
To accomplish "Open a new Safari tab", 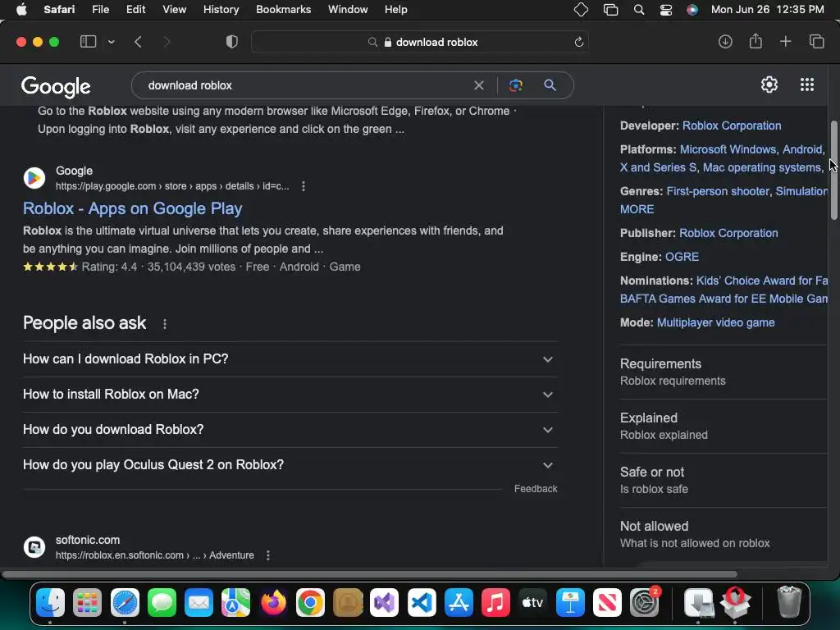I will coord(785,41).
